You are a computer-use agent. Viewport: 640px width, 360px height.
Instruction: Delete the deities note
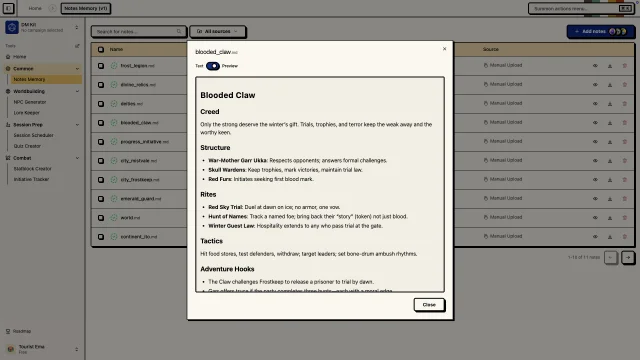click(x=624, y=104)
